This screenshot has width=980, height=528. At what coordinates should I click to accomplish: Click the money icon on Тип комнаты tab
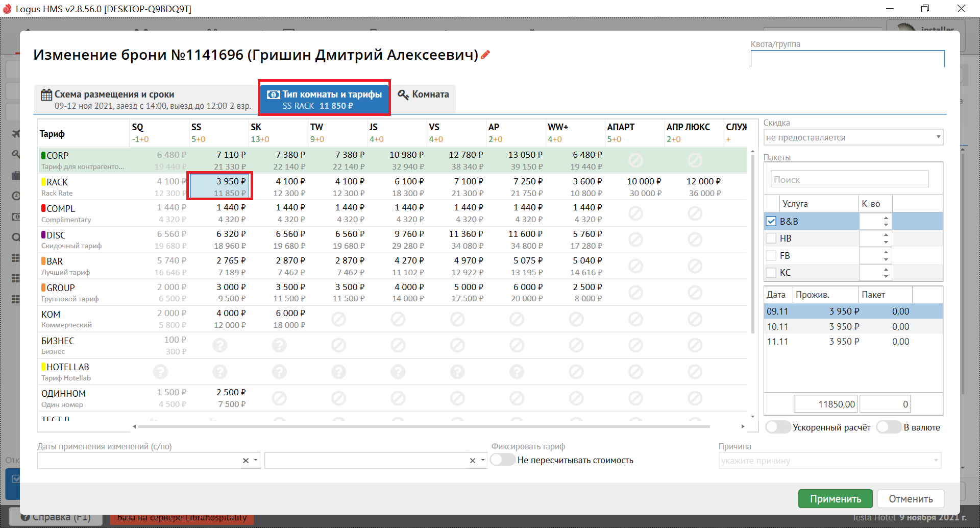(x=274, y=95)
